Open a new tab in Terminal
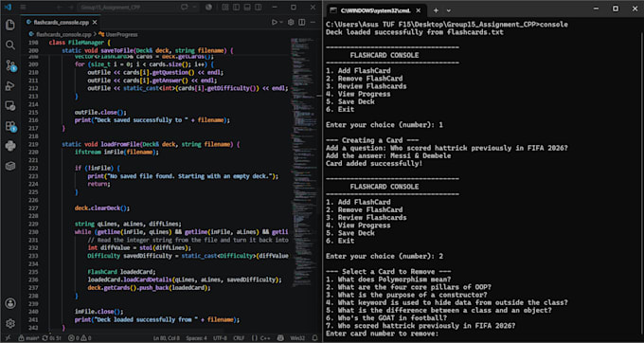 pos(436,10)
